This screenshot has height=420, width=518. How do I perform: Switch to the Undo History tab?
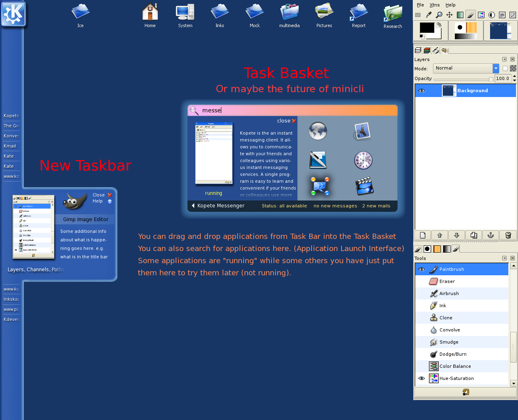(444, 51)
